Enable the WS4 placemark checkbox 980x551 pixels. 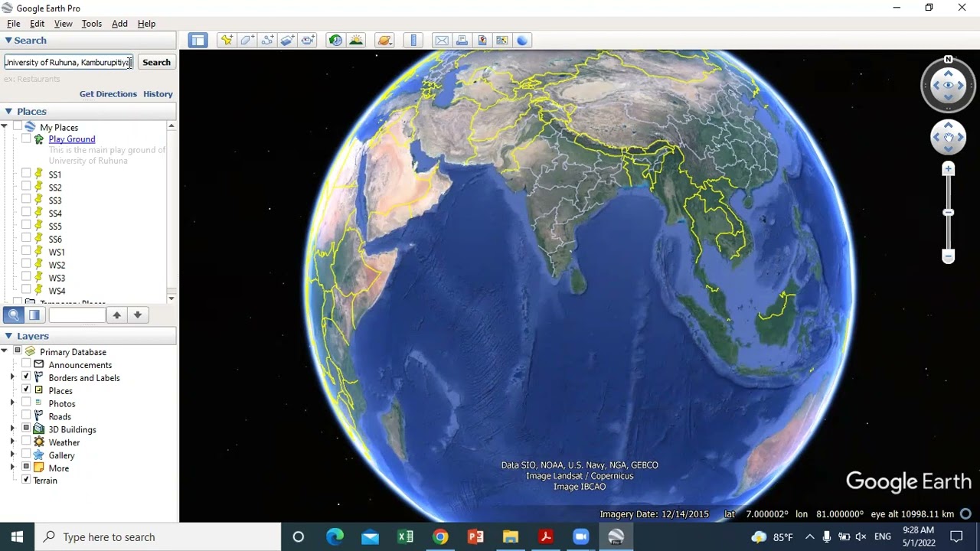(26, 291)
